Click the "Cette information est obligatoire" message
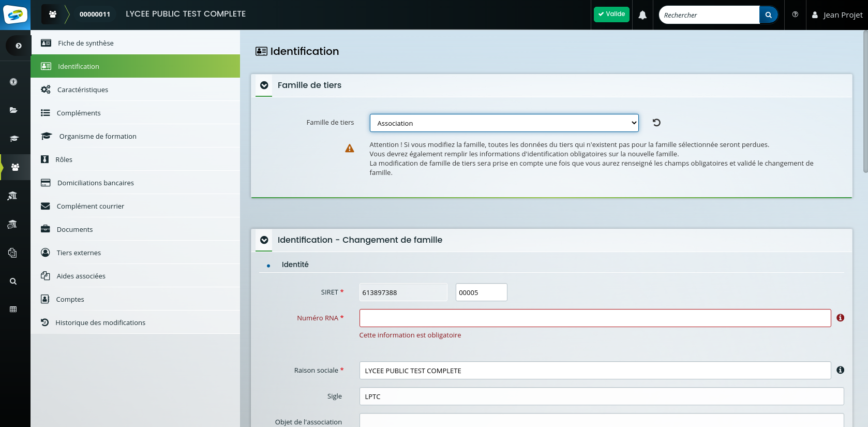Image resolution: width=868 pixels, height=427 pixels. 410,335
